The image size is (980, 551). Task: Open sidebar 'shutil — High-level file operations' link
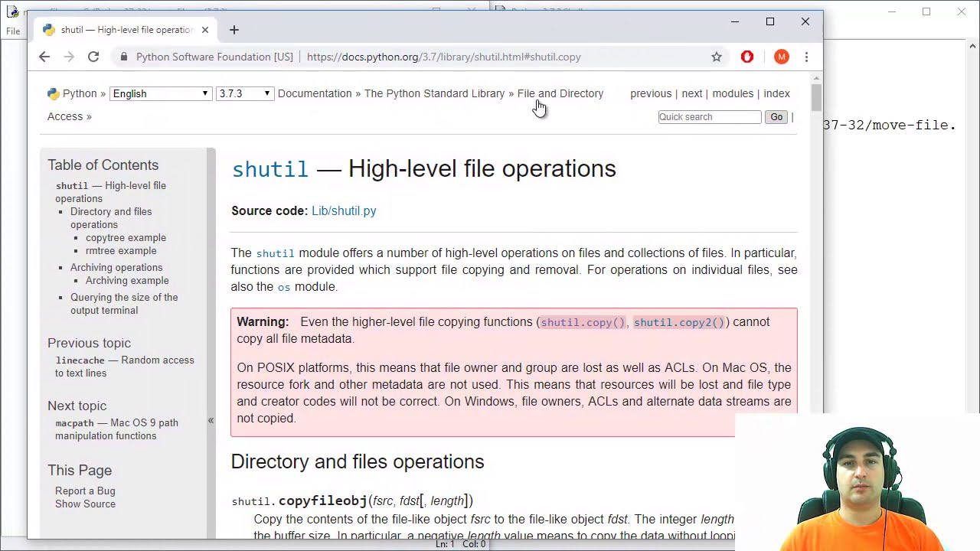[x=110, y=192]
